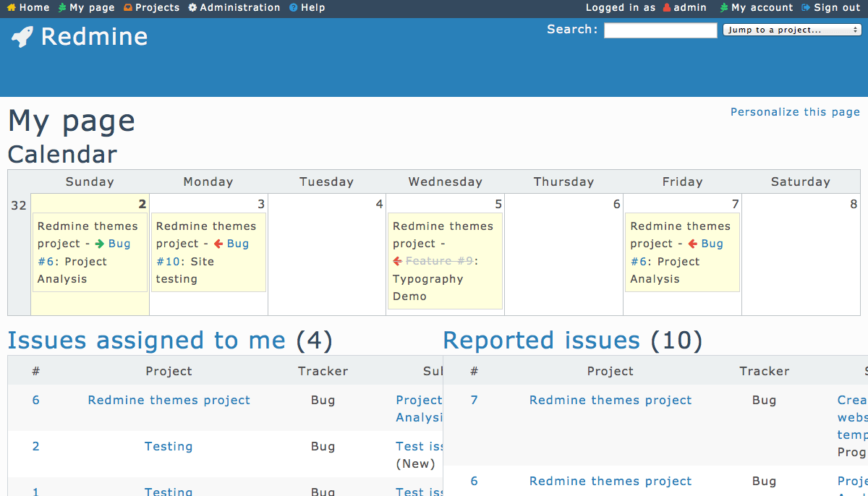The image size is (868, 496).
Task: Open Testing project link in issue 2 row
Action: [x=169, y=446]
